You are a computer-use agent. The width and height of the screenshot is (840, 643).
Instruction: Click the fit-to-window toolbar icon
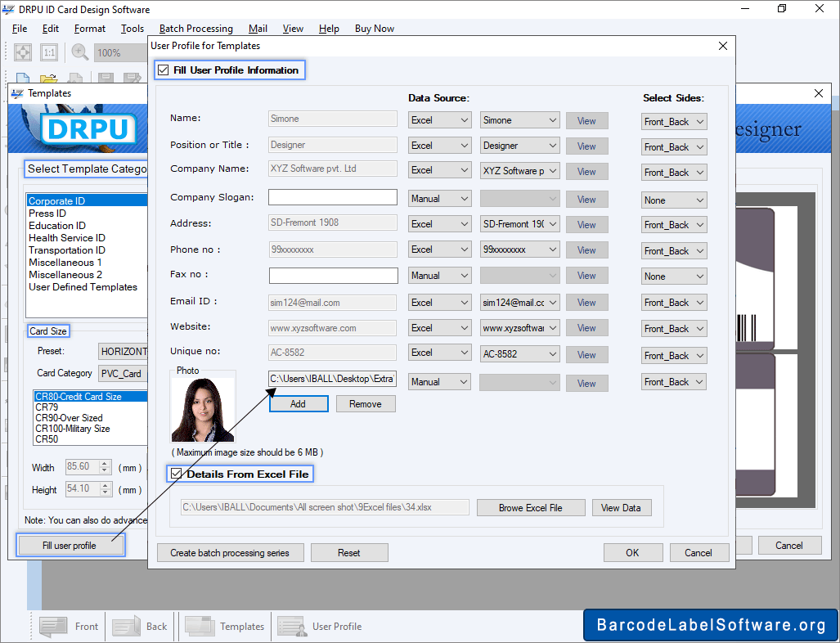click(x=23, y=52)
